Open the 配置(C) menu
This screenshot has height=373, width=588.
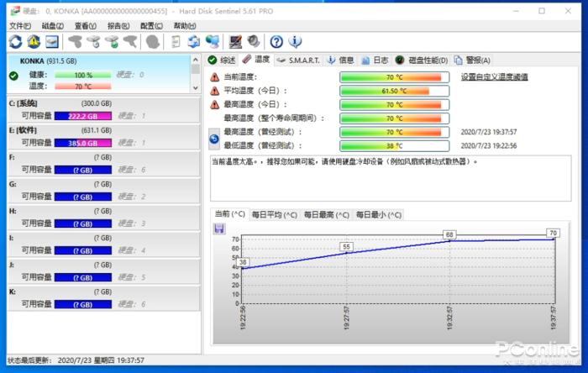[151, 26]
